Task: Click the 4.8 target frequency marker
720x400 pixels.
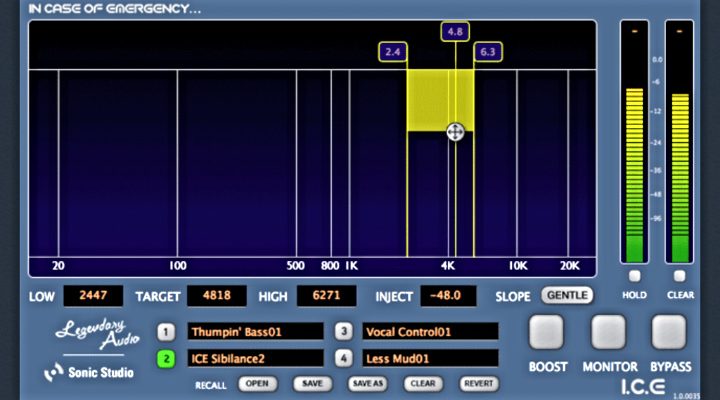Action: 455,32
